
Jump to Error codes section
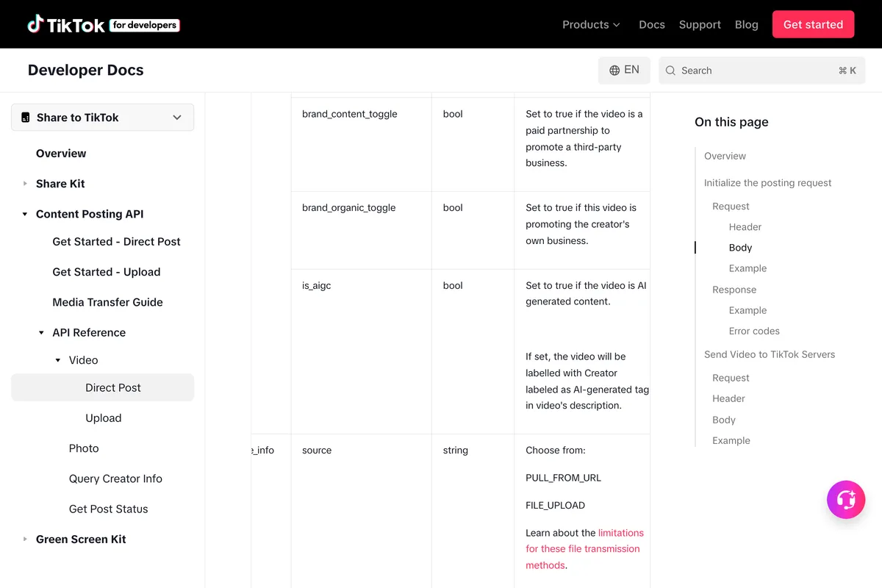pyautogui.click(x=754, y=331)
